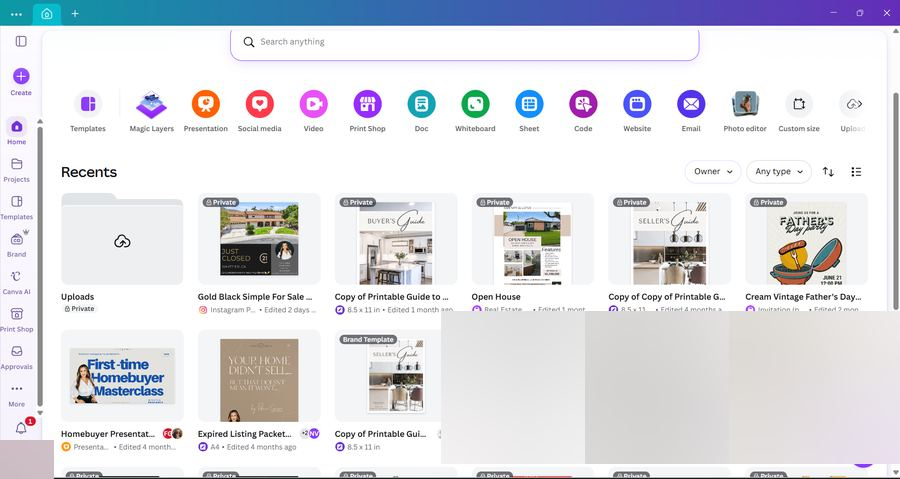The width and height of the screenshot is (900, 479).
Task: Open the Print Shop shortcut circle
Action: point(367,104)
